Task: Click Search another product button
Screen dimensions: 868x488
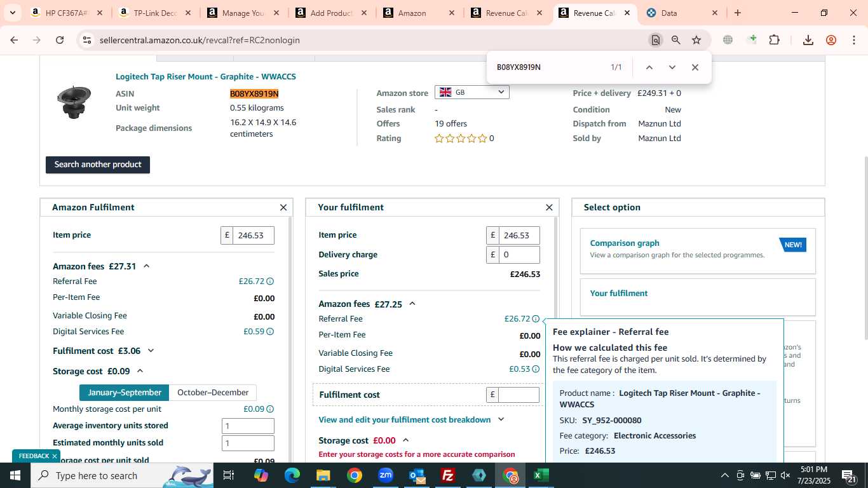Action: (x=98, y=165)
